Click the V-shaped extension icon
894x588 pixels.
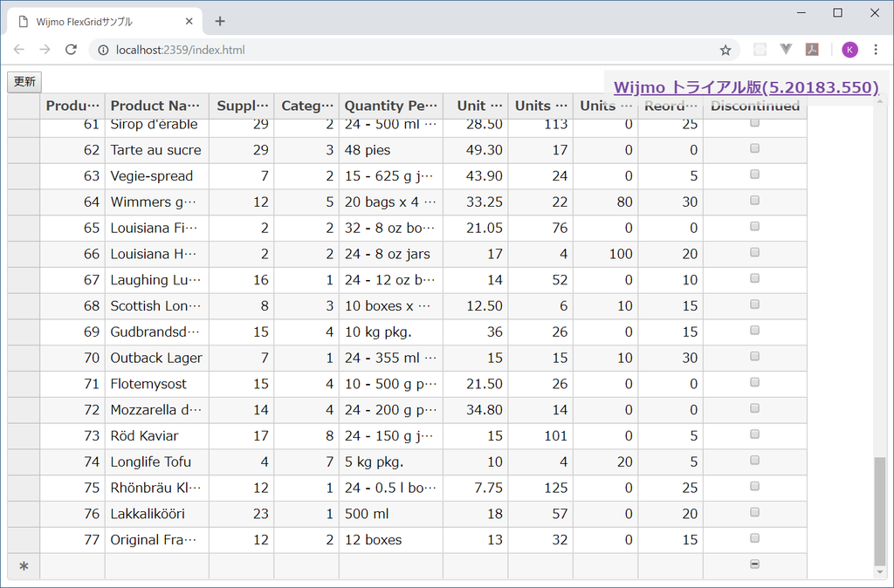[x=787, y=50]
